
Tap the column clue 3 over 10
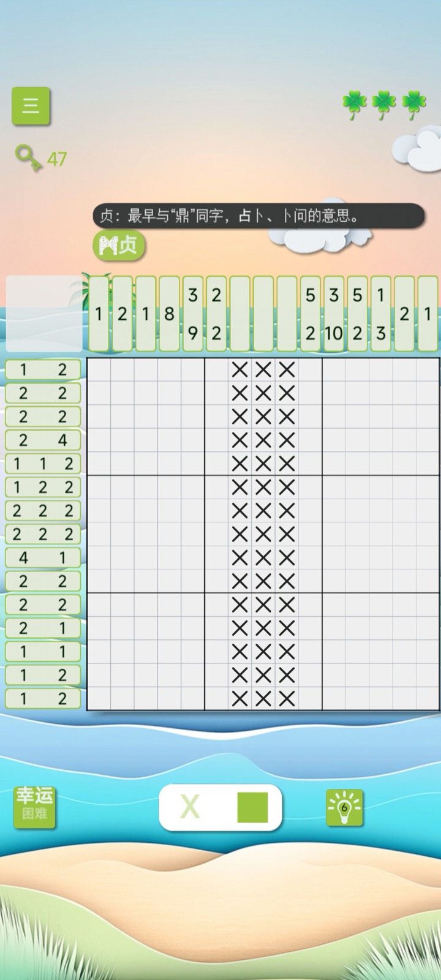click(334, 314)
